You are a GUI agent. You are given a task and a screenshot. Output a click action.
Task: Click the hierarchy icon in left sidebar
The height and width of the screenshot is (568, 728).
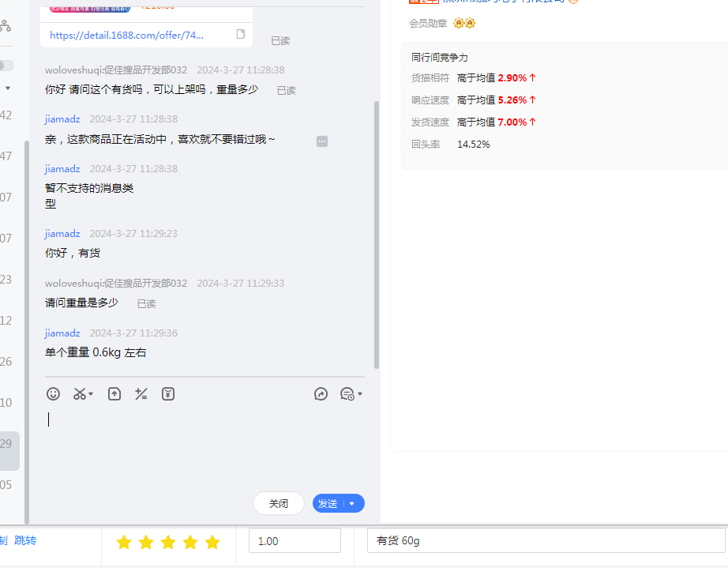pos(6,25)
